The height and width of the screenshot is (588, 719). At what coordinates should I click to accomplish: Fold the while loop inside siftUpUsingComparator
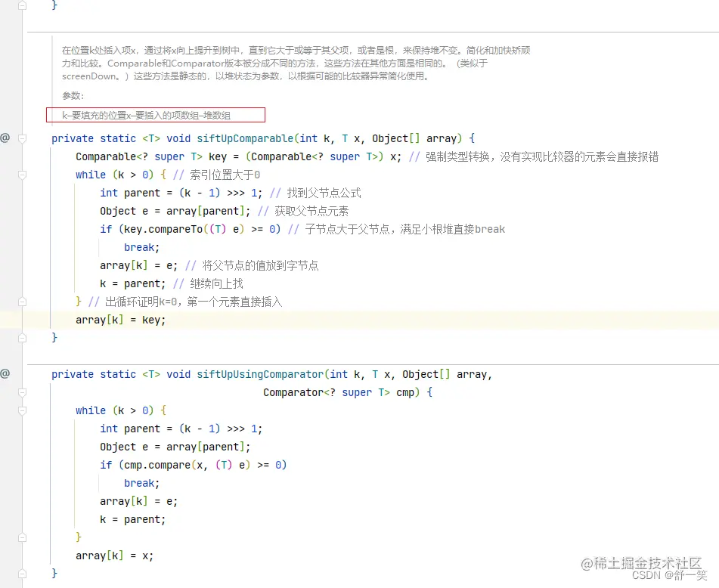(x=22, y=410)
